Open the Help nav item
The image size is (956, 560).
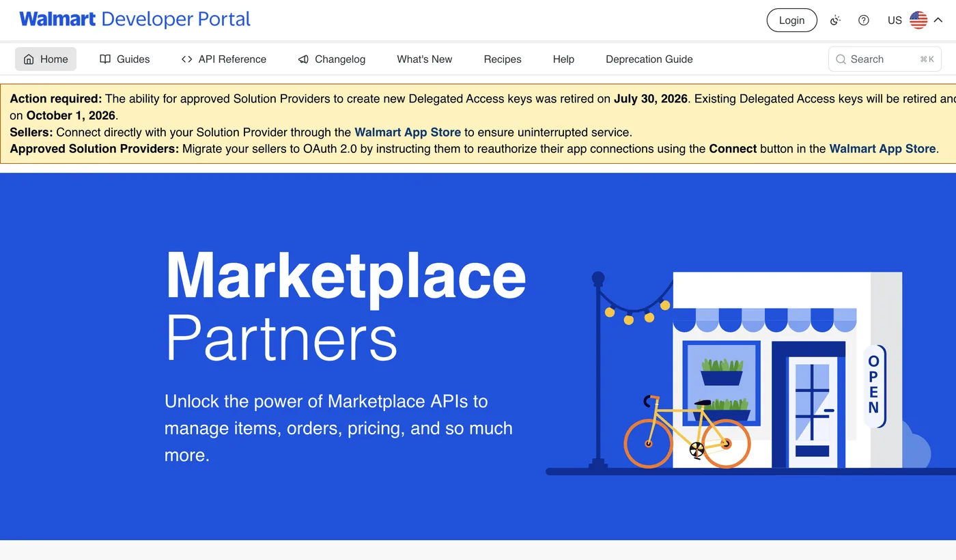(563, 59)
